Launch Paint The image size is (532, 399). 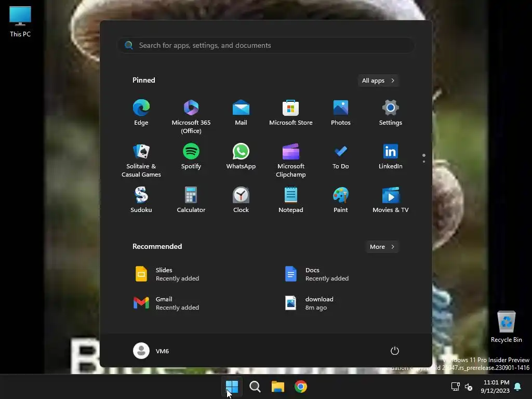[x=341, y=200]
